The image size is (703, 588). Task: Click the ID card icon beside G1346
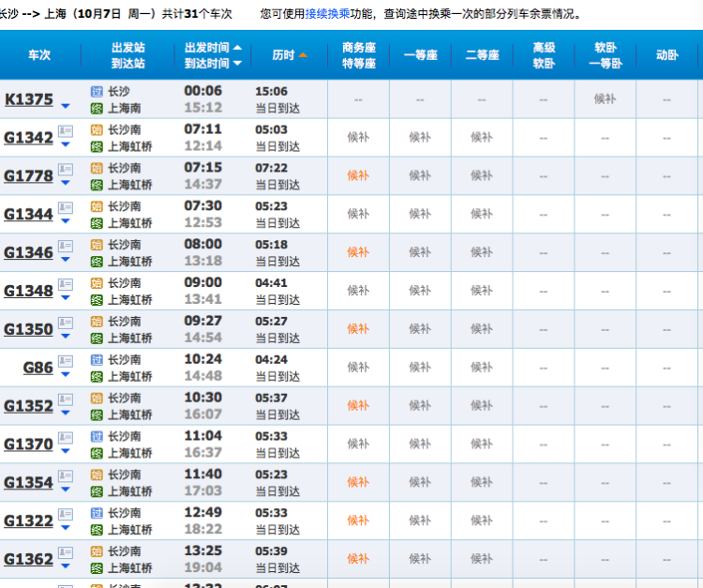[66, 248]
